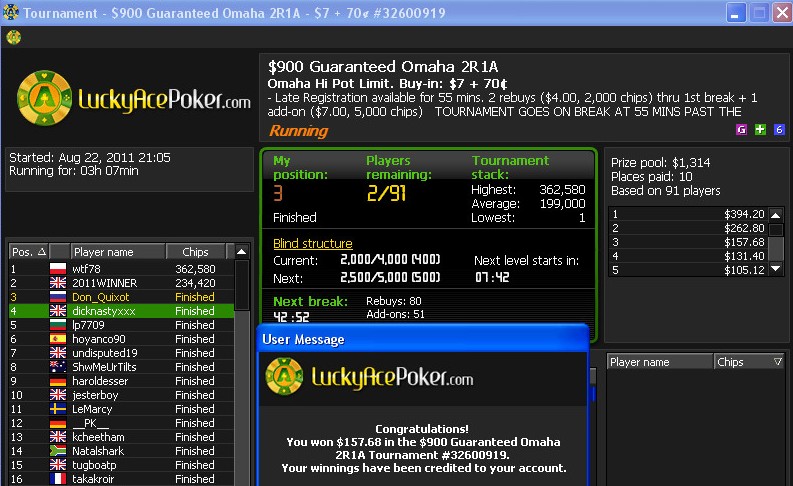Sort right table list by Chips descending arrow
Viewport: 793px width, 486px height.
click(778, 362)
